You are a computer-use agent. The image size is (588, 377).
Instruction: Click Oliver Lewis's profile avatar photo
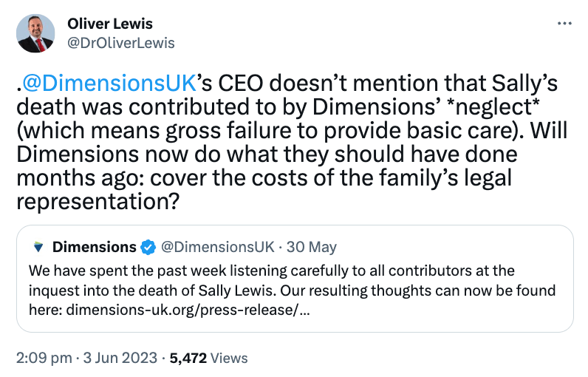35,33
